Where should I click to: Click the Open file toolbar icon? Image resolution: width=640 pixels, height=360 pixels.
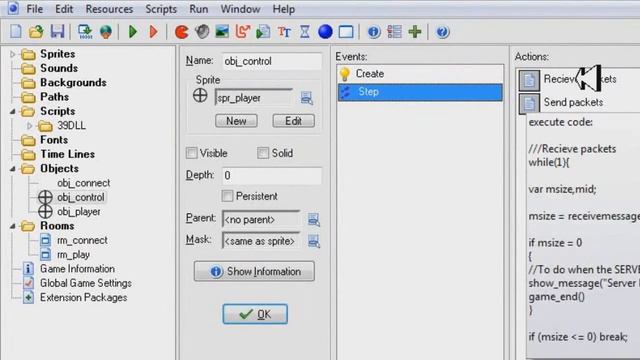coord(36,31)
